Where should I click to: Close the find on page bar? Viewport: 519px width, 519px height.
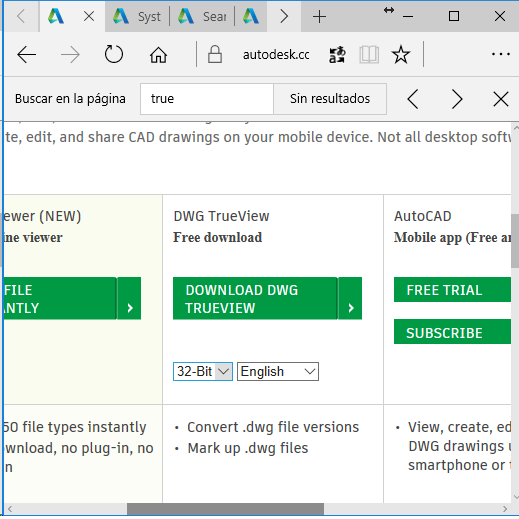tap(500, 99)
